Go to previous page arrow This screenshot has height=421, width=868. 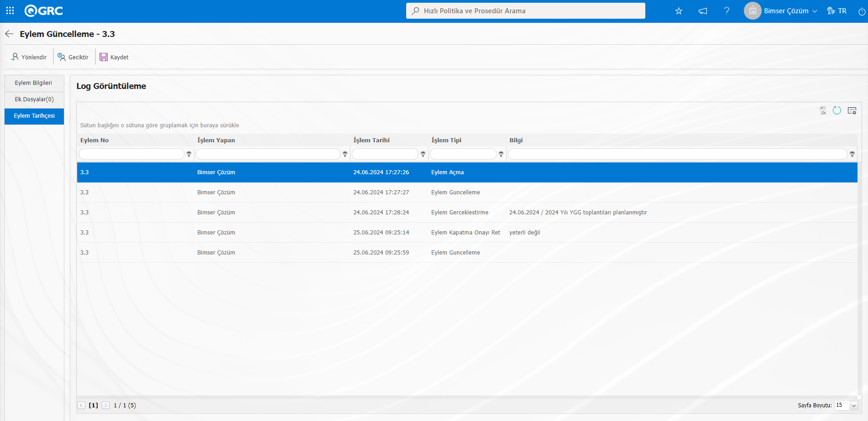tap(81, 405)
